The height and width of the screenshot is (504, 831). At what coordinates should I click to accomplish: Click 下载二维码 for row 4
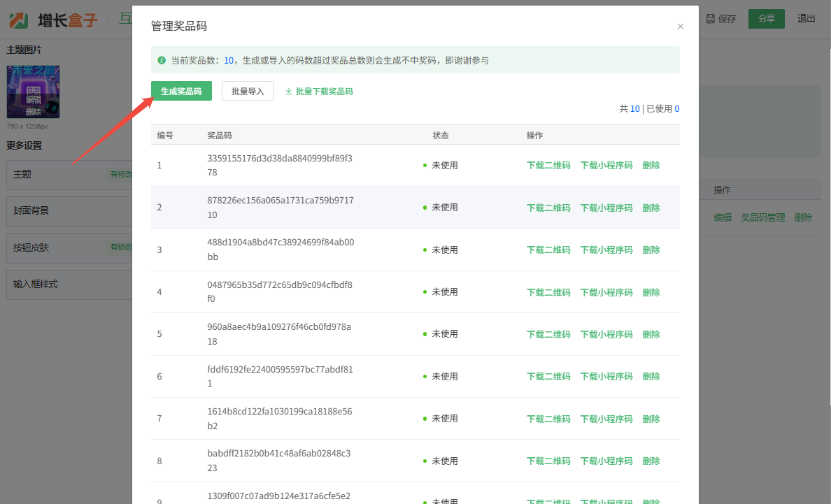pyautogui.click(x=548, y=292)
